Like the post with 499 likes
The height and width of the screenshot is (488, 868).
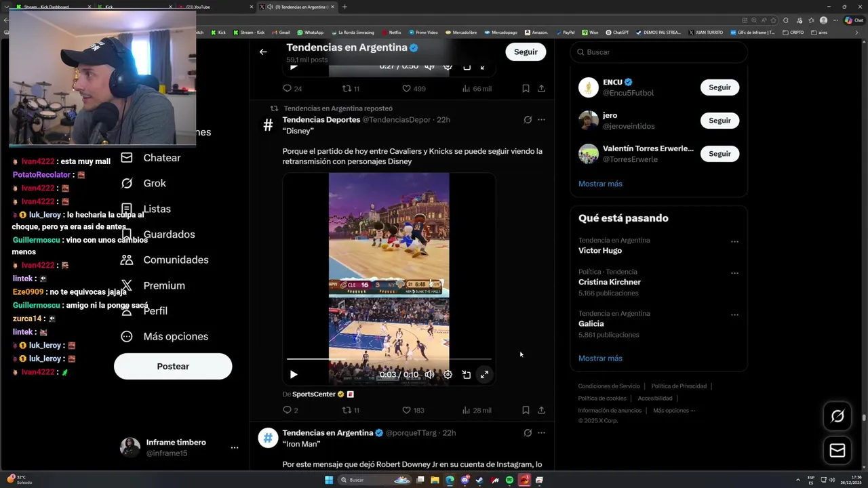tap(414, 88)
